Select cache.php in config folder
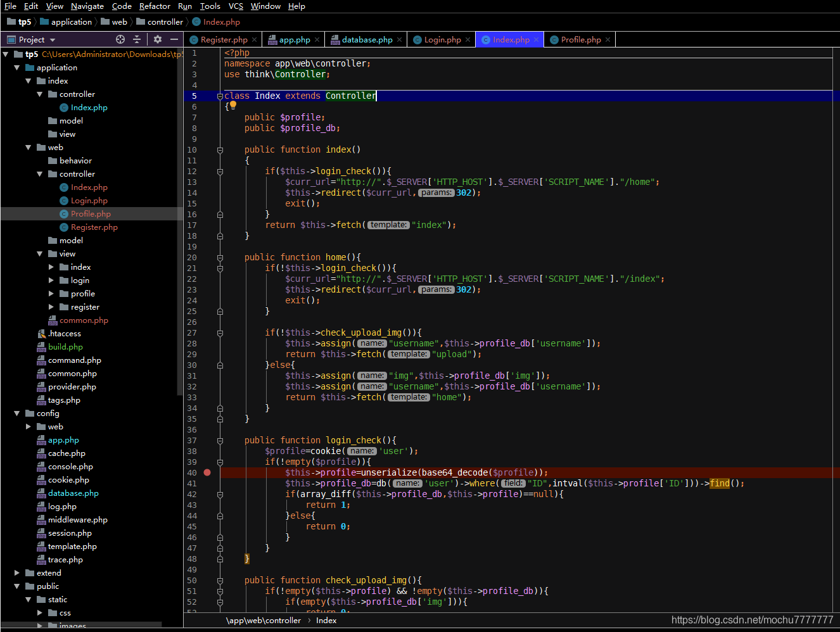 tap(67, 453)
